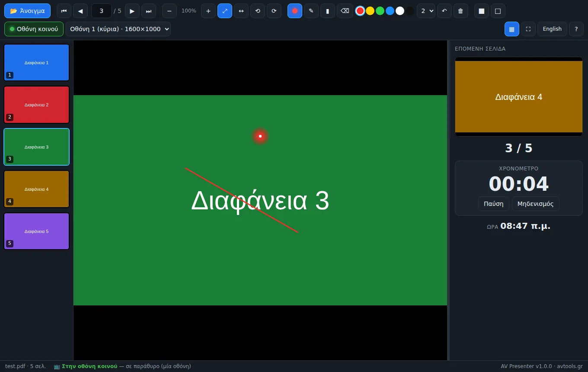Jump to the first page icon
The height and width of the screenshot is (372, 588).
click(x=64, y=11)
